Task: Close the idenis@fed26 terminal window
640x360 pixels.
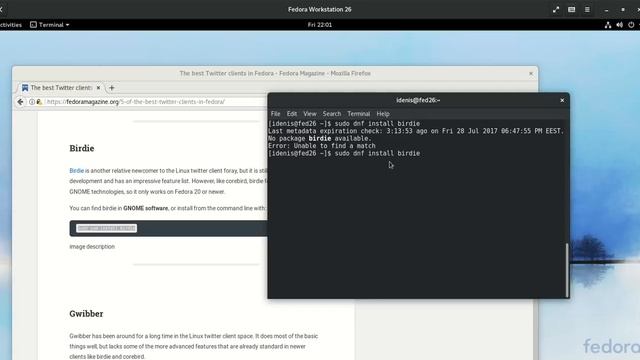Action: coord(562,100)
